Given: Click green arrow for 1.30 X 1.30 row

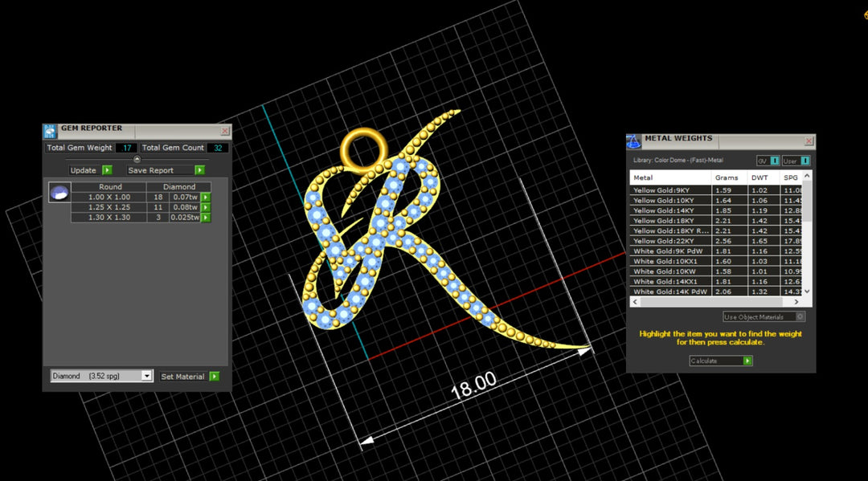Looking at the screenshot, I should coord(205,218).
